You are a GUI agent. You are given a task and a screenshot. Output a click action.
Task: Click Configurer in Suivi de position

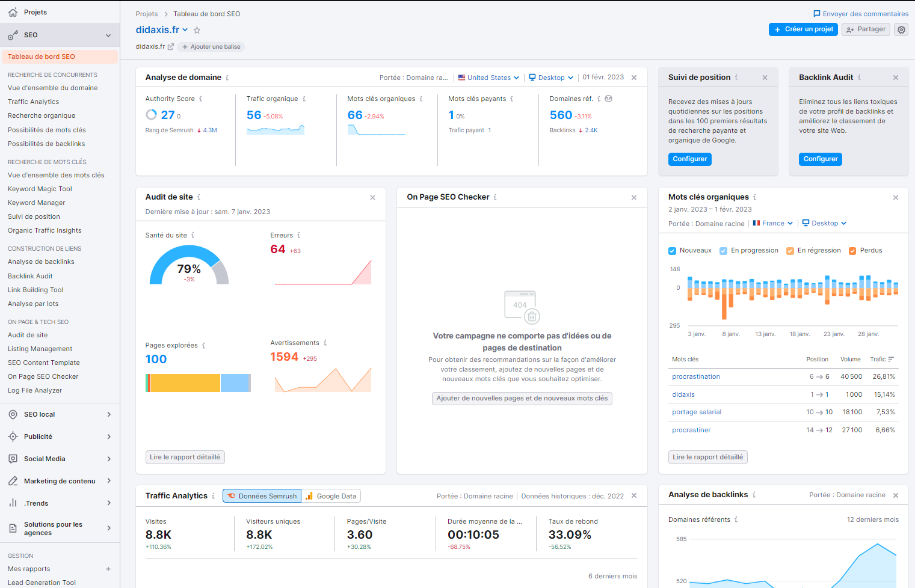pyautogui.click(x=690, y=159)
